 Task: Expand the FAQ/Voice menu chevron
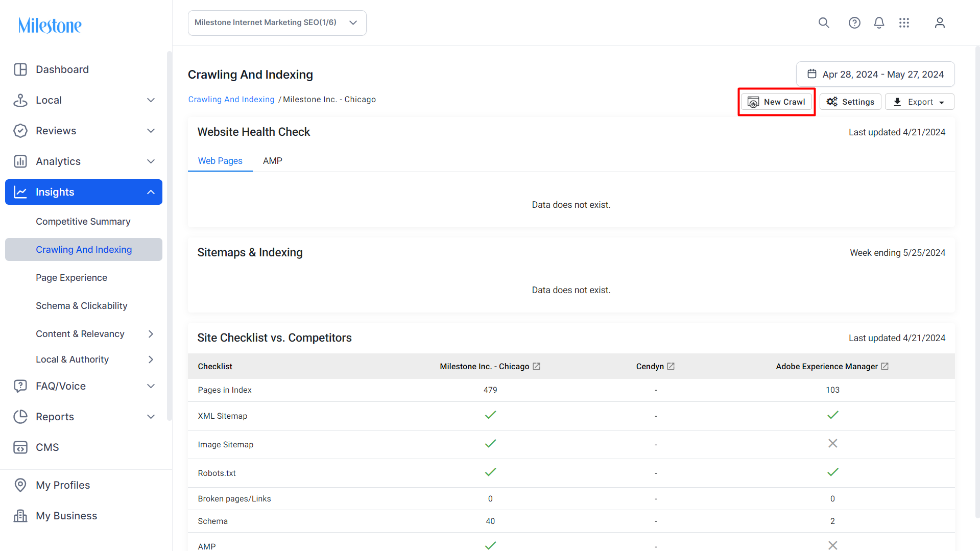151,386
